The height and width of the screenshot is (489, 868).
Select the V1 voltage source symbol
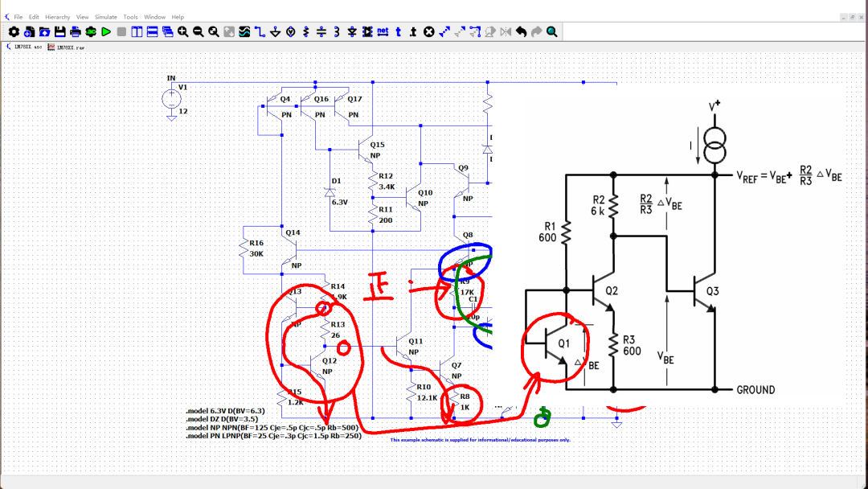point(171,98)
